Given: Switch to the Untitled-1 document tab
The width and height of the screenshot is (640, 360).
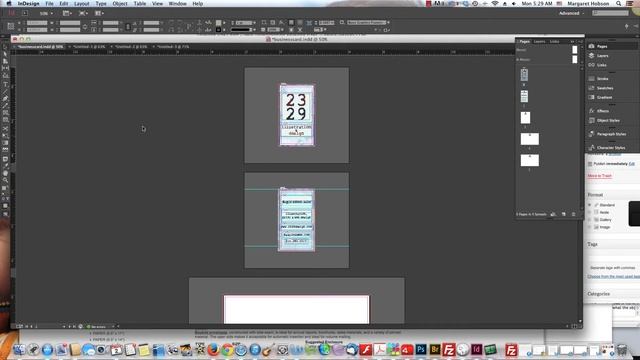Looking at the screenshot, I should coord(88,47).
